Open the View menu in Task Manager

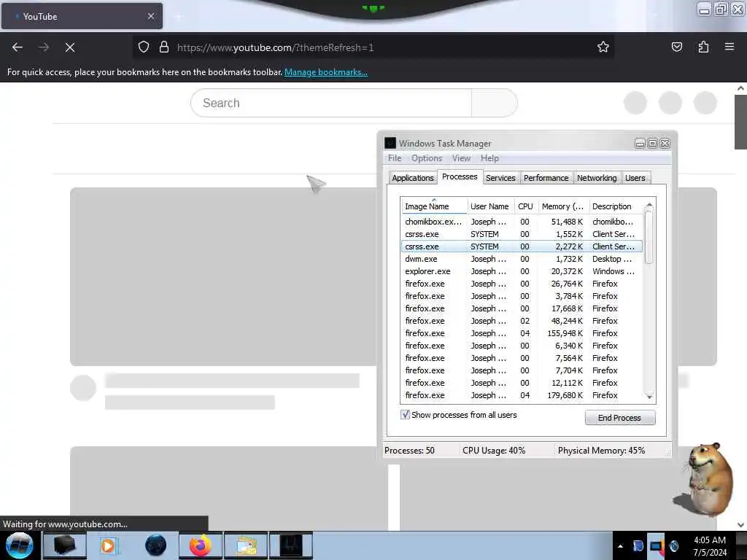point(461,158)
